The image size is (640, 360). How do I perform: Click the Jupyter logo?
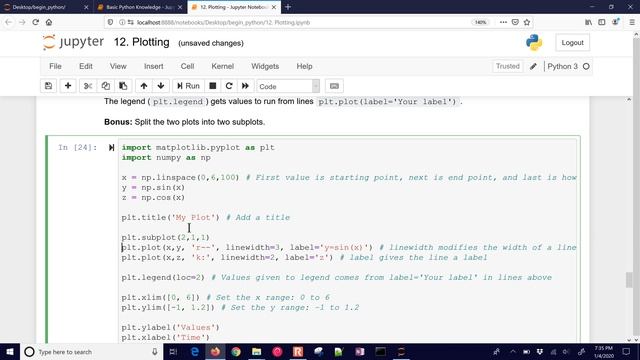point(73,42)
